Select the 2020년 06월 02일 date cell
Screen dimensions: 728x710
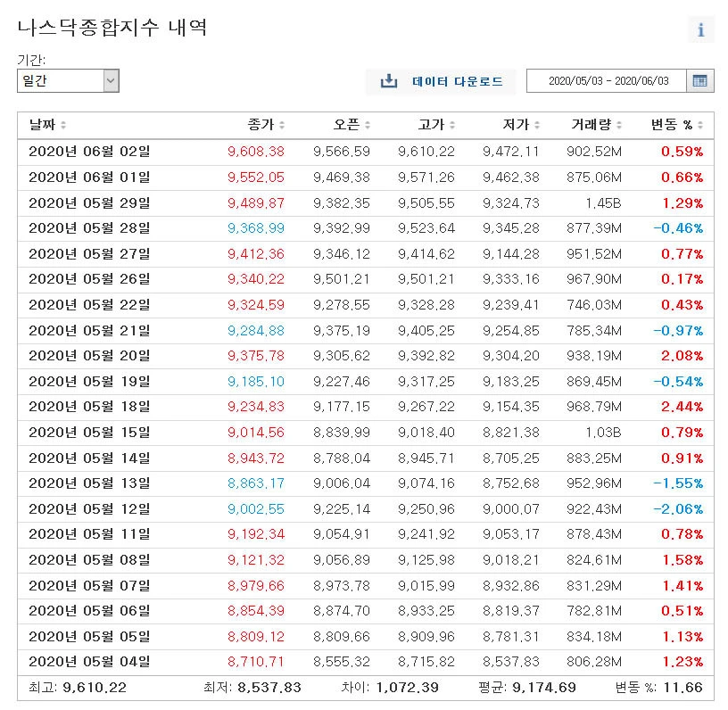89,152
